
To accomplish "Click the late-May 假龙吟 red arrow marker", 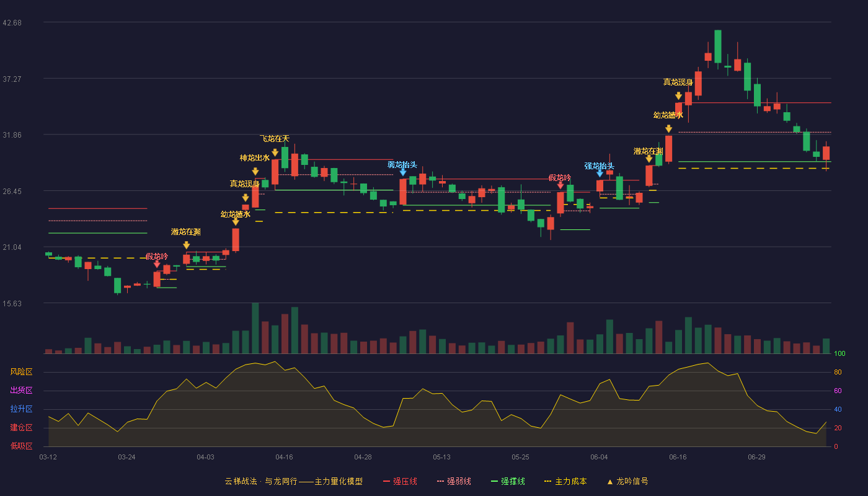I will pos(560,185).
